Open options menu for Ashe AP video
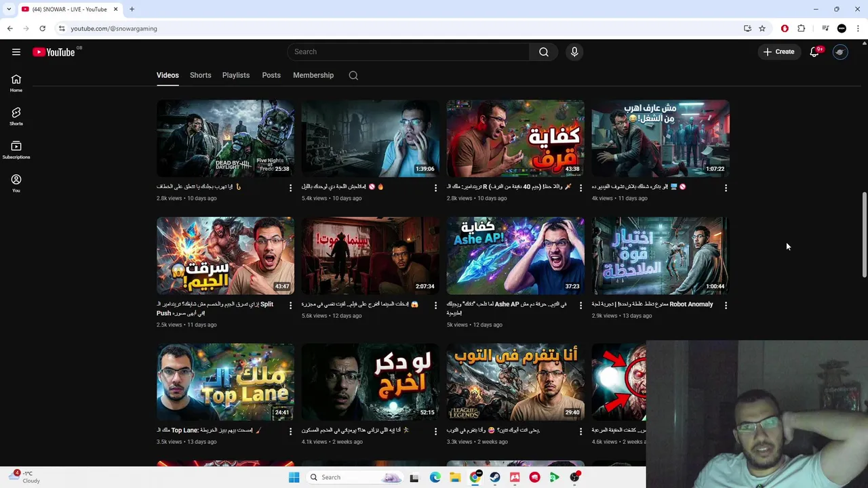 (580, 306)
